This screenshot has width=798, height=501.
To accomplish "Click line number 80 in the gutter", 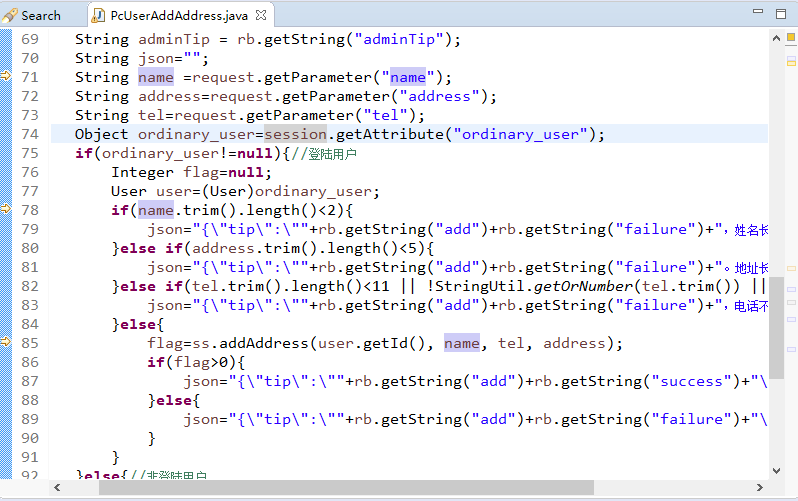I will (30, 248).
